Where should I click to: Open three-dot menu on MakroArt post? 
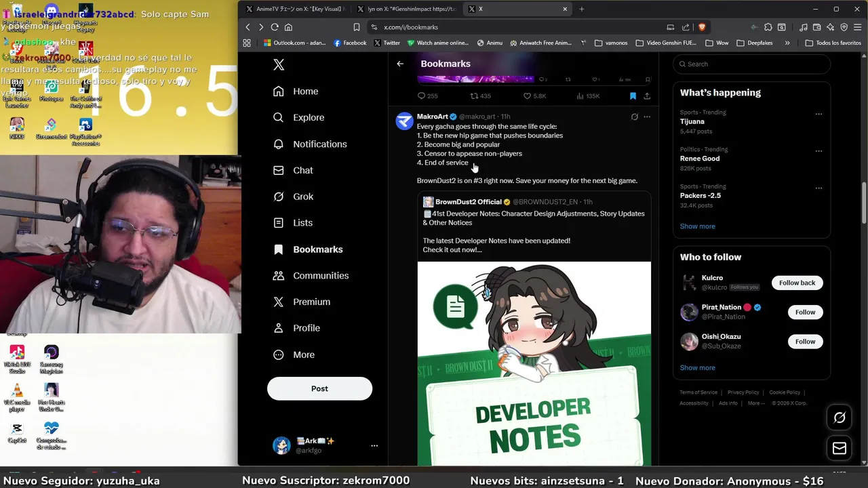(x=647, y=117)
